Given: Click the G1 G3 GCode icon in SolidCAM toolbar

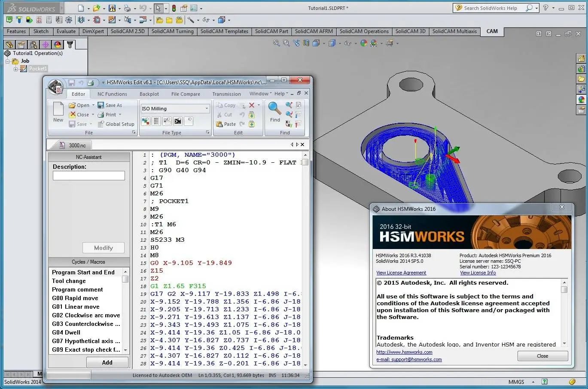Looking at the screenshot, I should [x=39, y=20].
